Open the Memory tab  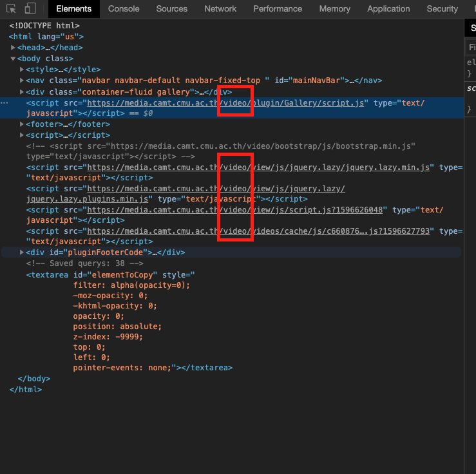(334, 9)
